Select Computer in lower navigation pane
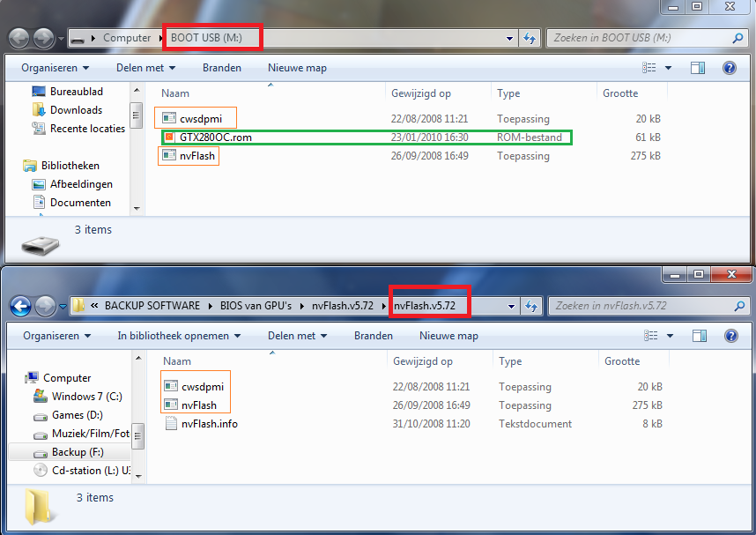 [58, 378]
